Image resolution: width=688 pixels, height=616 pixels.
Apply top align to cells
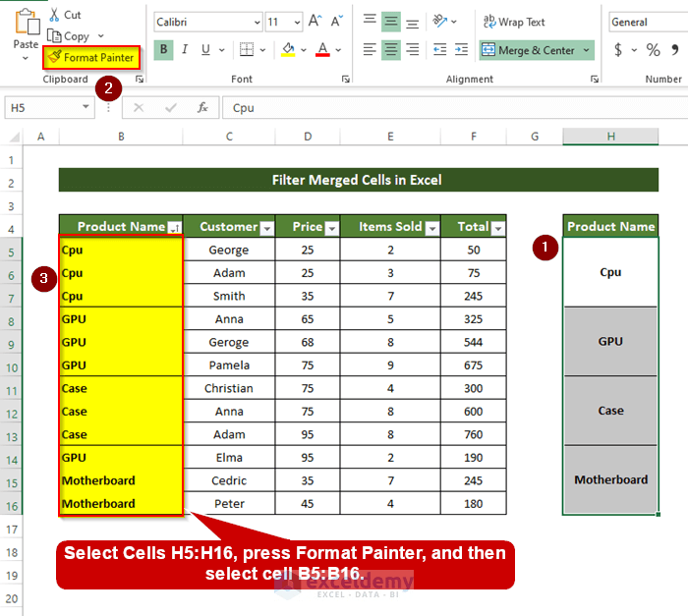(370, 21)
